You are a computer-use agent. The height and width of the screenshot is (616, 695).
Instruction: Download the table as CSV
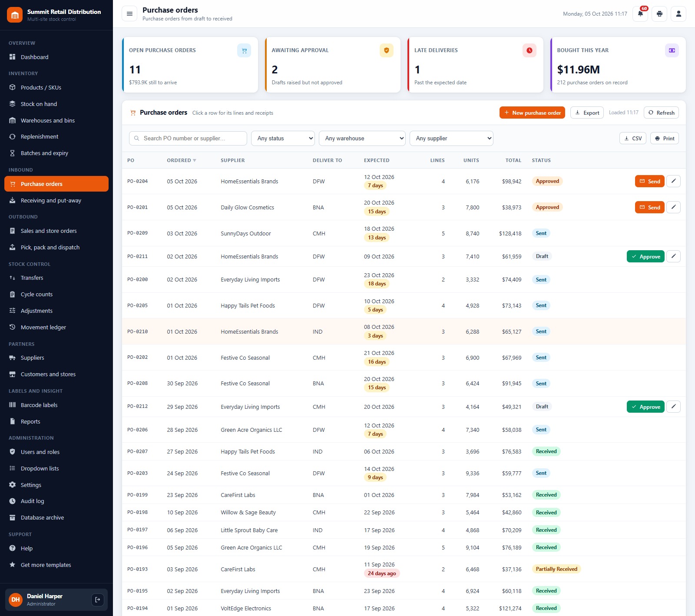click(633, 138)
